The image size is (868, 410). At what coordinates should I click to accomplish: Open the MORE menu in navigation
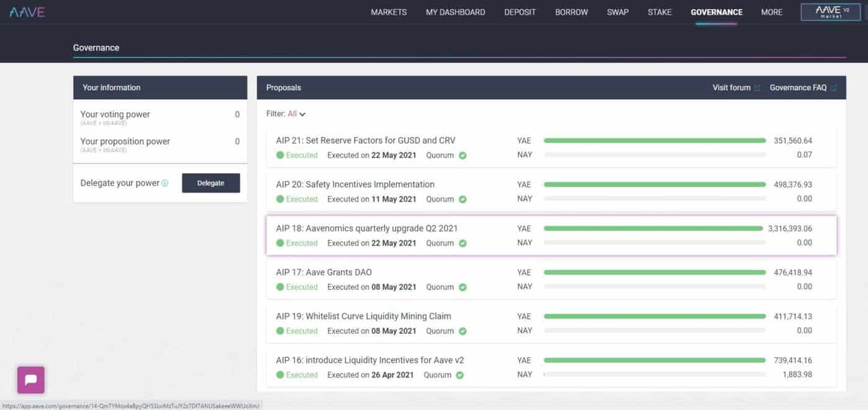tap(771, 12)
